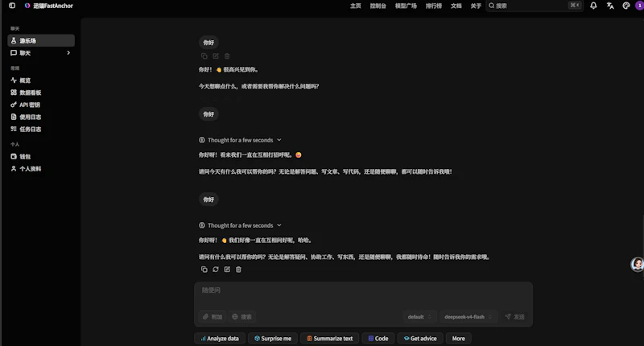
Task: Go to 排行榜 in the top navigation
Action: 433,6
